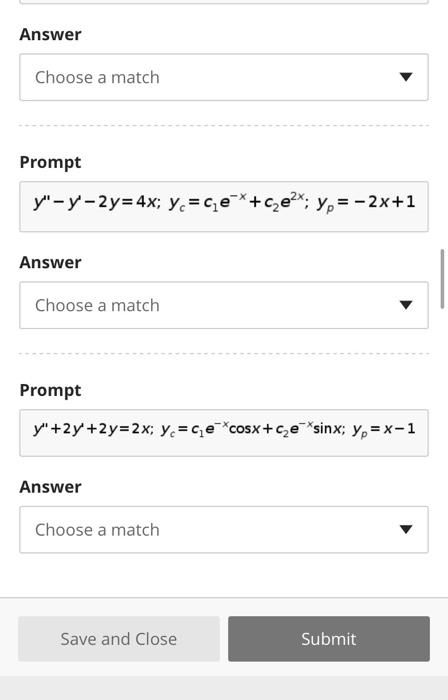
Task: Click the complementary solution with e^2x term
Action: tap(238, 202)
